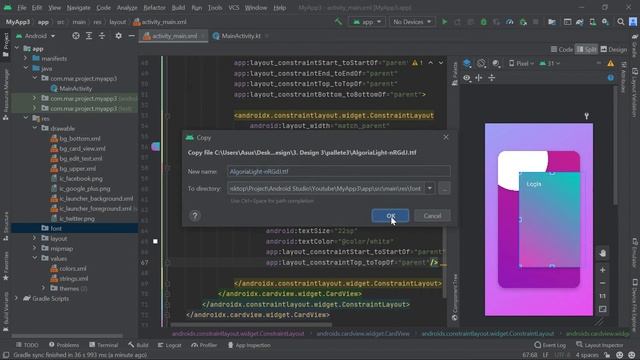Viewport: 640px width, 360px height.
Task: Collapse the app module node
Action: pyautogui.click(x=17, y=48)
